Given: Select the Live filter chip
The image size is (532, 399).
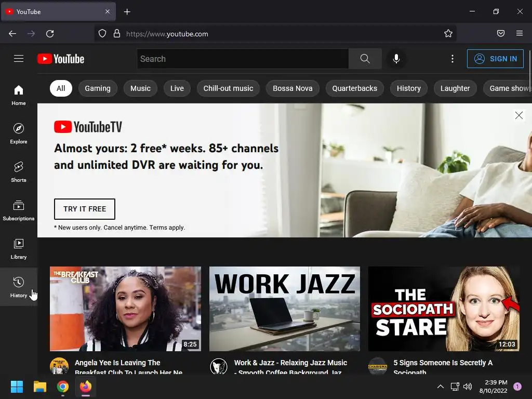Looking at the screenshot, I should coord(177,88).
